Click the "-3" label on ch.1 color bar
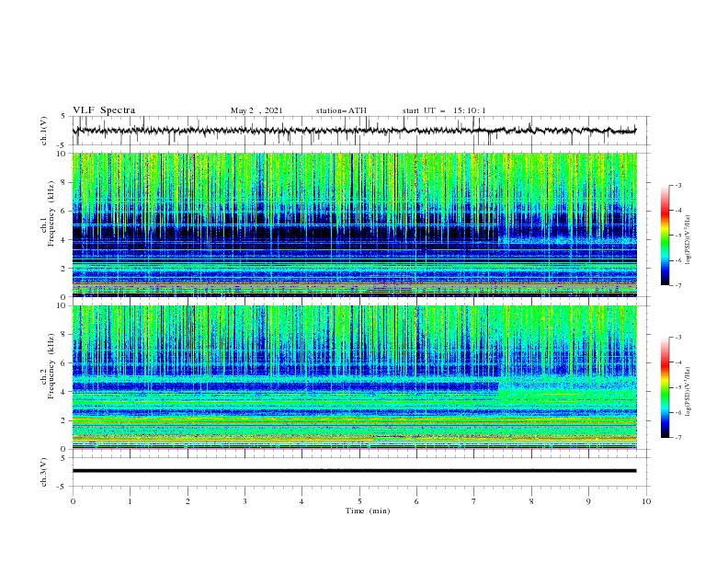This screenshot has width=728, height=563. [x=677, y=185]
